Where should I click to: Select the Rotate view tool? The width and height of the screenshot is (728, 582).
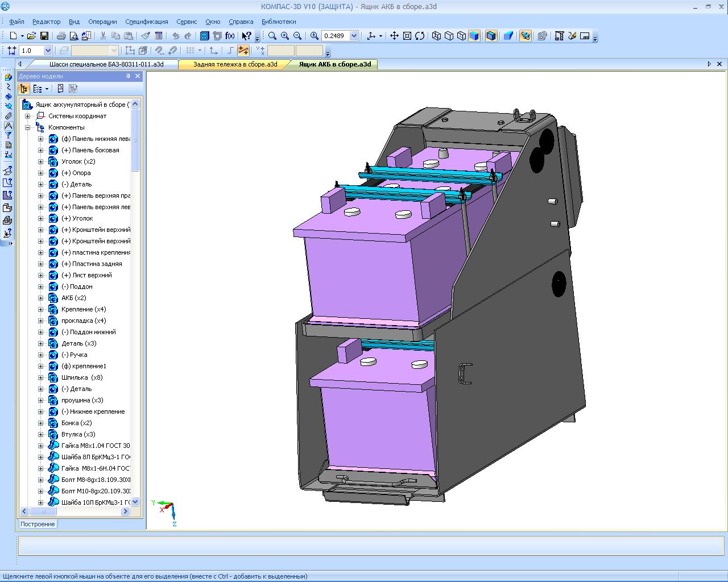pyautogui.click(x=420, y=36)
